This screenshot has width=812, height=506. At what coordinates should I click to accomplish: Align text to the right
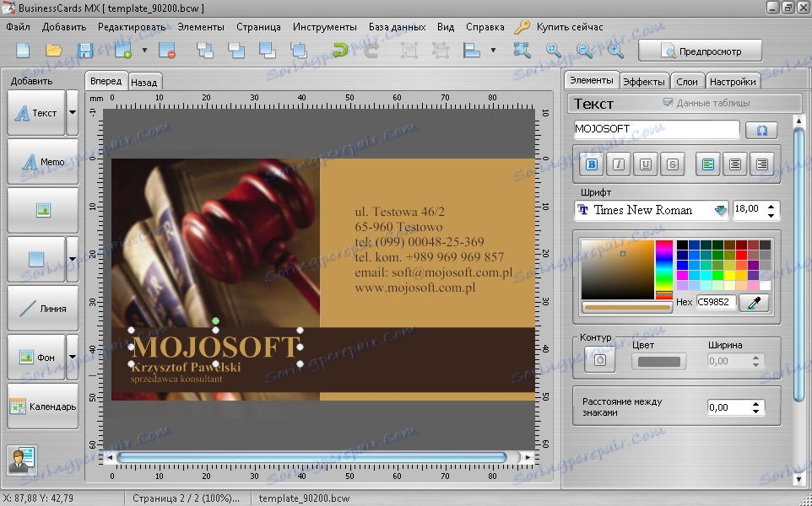761,164
